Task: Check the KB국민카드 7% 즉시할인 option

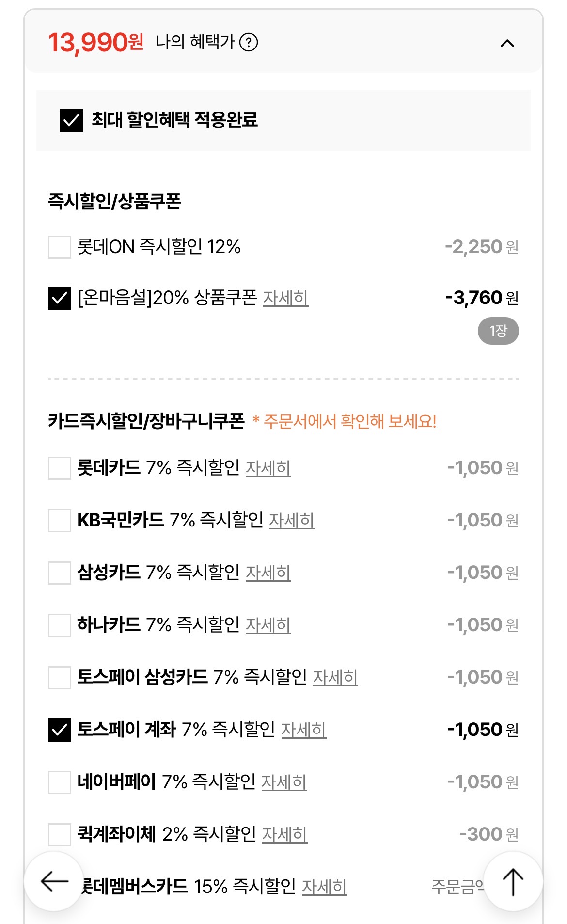Action: pos(60,520)
